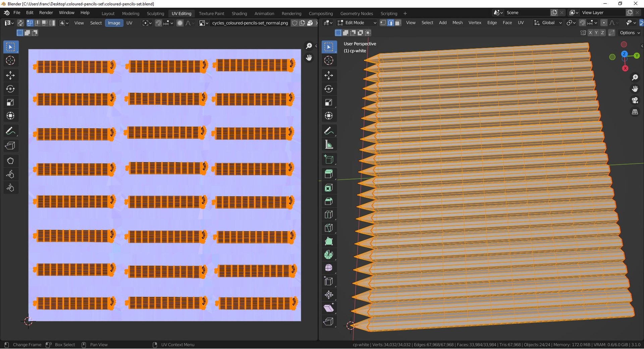Open the Options dropdown
The width and height of the screenshot is (644, 349).
[630, 33]
